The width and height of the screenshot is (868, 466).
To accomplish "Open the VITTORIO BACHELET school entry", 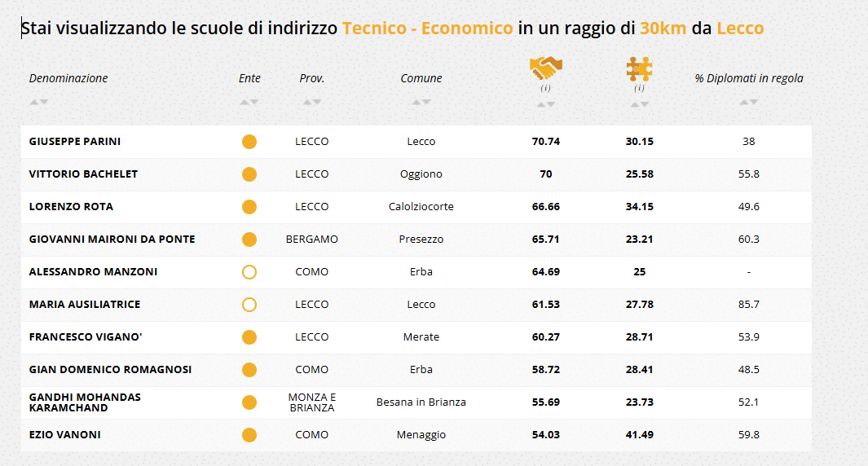I will (x=83, y=174).
